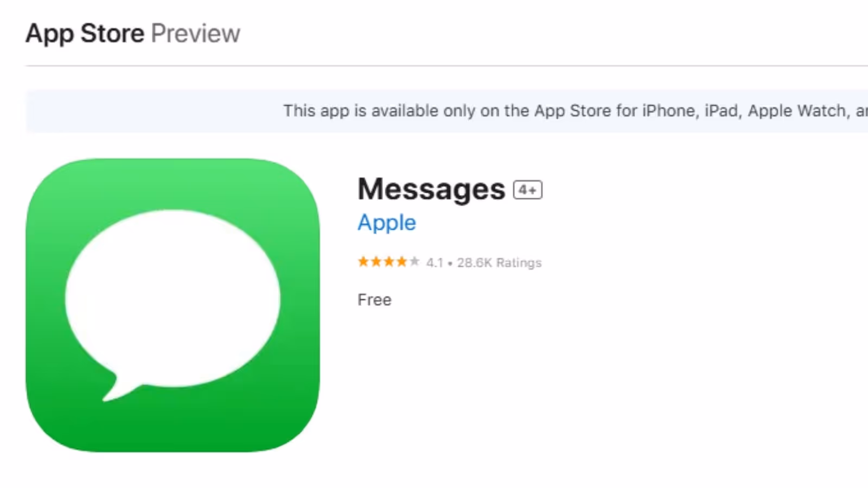The image size is (868, 488).
Task: Click the Preview header label
Action: tap(195, 34)
